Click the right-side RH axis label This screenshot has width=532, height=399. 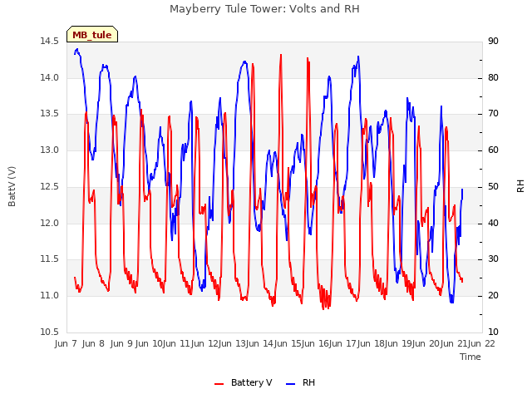[x=520, y=186]
